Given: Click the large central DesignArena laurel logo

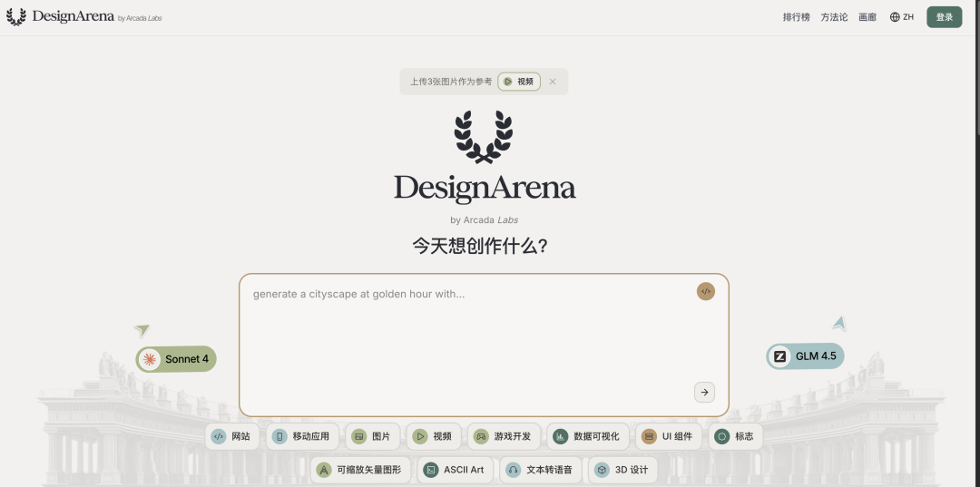Looking at the screenshot, I should (x=484, y=137).
